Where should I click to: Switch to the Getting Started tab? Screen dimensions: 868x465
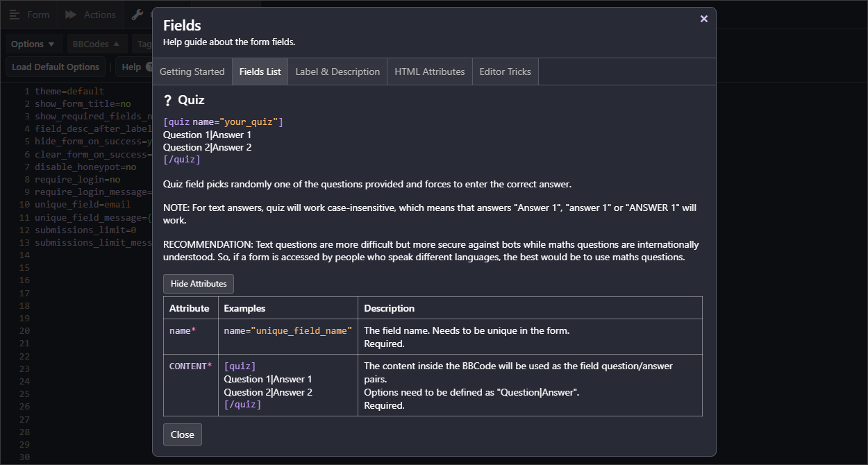(192, 71)
